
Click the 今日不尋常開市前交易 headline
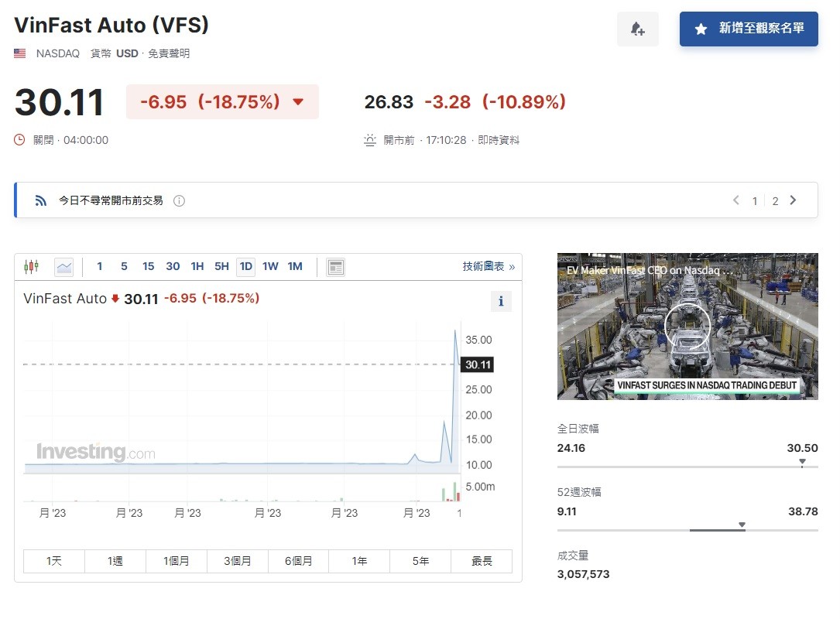pyautogui.click(x=111, y=201)
